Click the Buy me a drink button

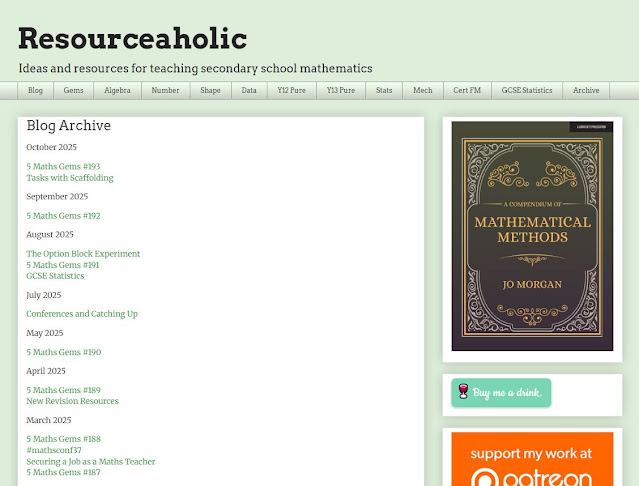point(501,393)
